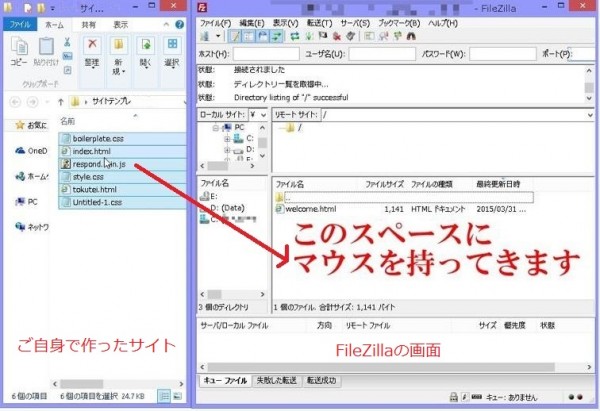
Task: Collapse the Explorer ribbon with chevron
Action: click(166, 24)
